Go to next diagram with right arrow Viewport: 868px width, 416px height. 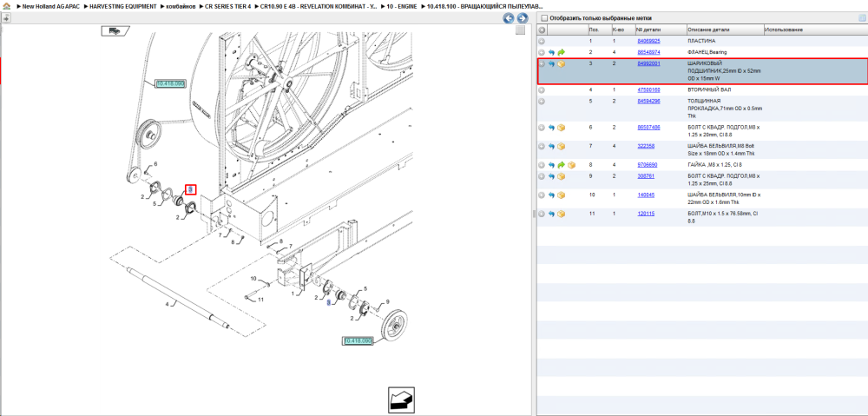point(522,18)
